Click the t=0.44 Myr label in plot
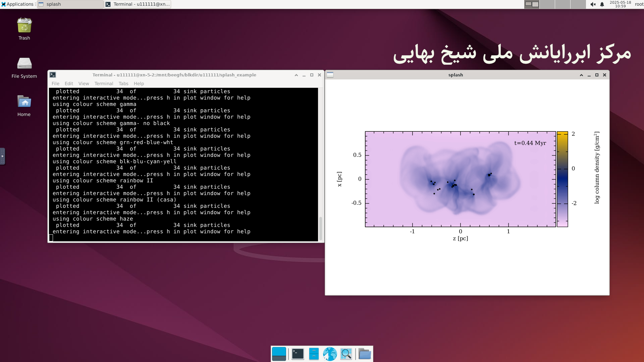Viewport: 644px width, 362px height. [x=530, y=143]
